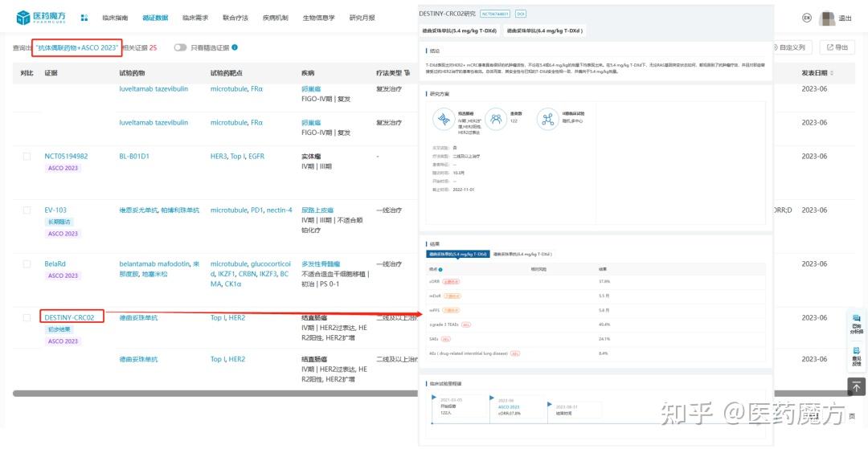Click the 自定义列 button
868x449 pixels.
[x=792, y=47]
